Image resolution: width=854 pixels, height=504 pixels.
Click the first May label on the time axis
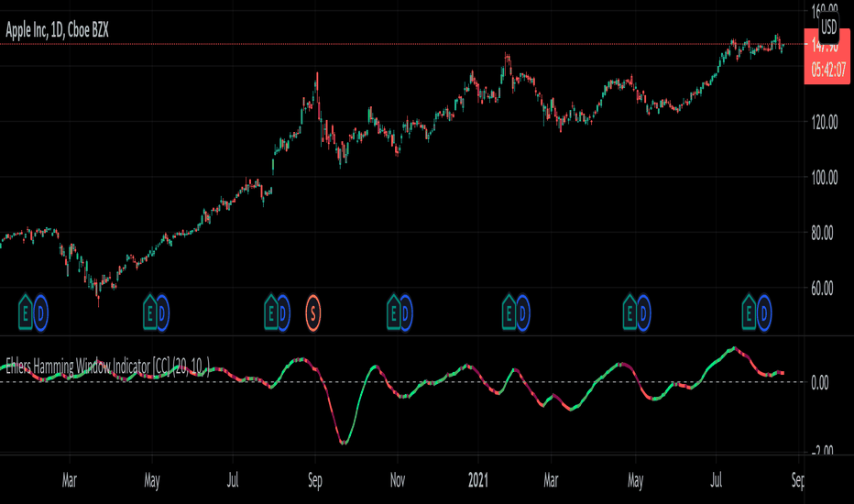152,480
